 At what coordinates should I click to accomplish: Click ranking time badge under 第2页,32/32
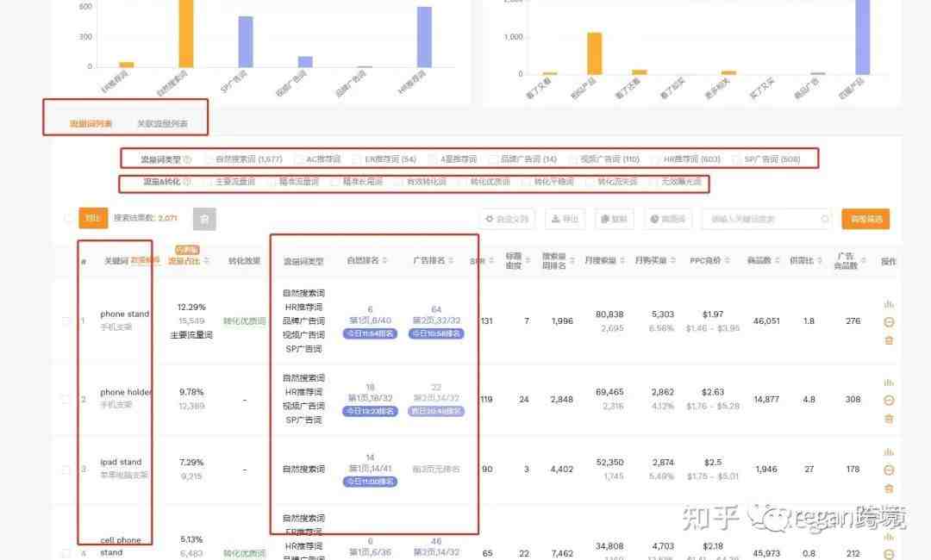pyautogui.click(x=436, y=334)
